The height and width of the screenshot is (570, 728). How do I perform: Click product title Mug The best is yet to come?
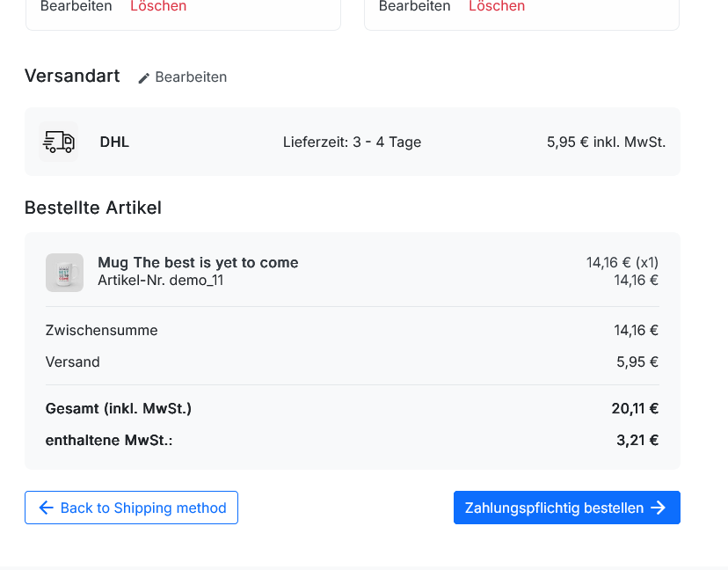(198, 262)
